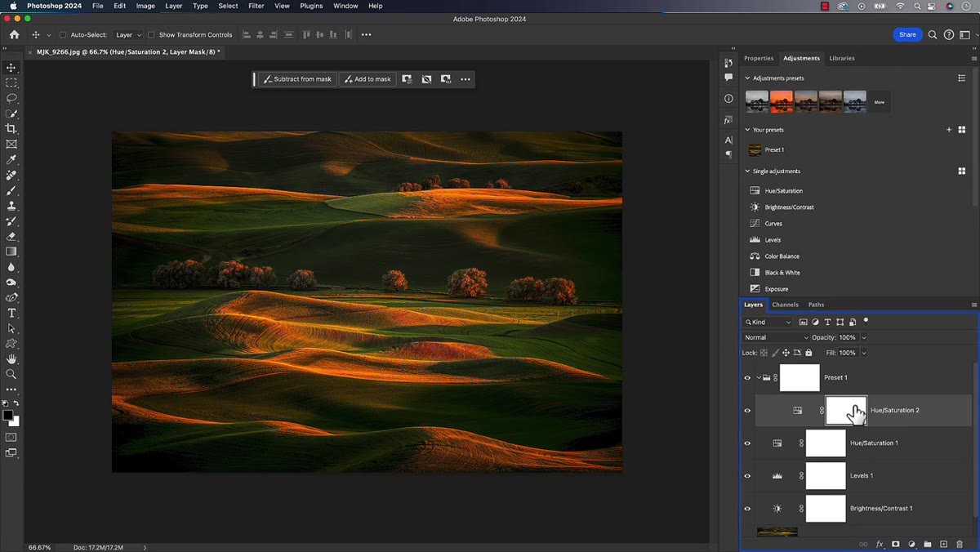Screen dimensions: 980x552
Task: Open the Auto-Select Layer dropdown
Action: point(127,35)
